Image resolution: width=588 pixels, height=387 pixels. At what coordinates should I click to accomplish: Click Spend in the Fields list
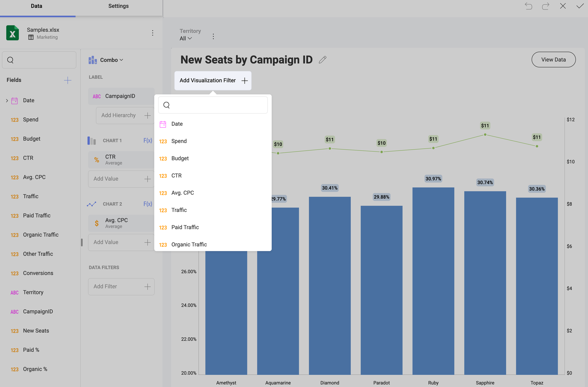[x=31, y=119]
